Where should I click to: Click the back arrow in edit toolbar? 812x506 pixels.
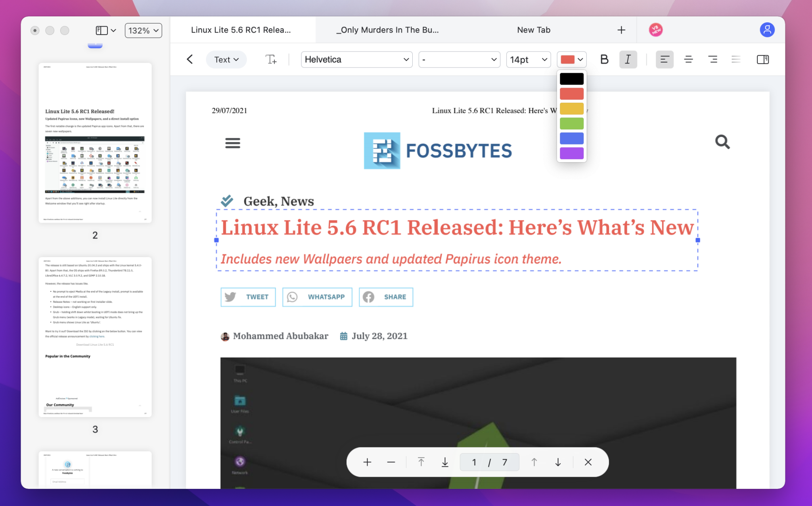click(x=190, y=60)
